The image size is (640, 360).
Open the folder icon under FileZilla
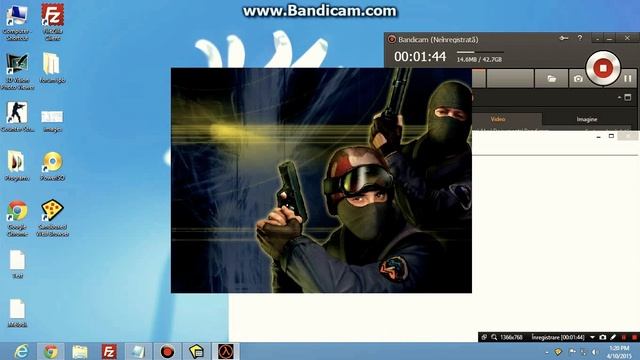(x=52, y=68)
